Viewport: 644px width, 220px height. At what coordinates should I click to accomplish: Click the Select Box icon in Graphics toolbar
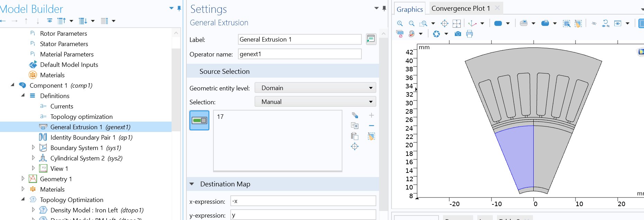(x=567, y=24)
